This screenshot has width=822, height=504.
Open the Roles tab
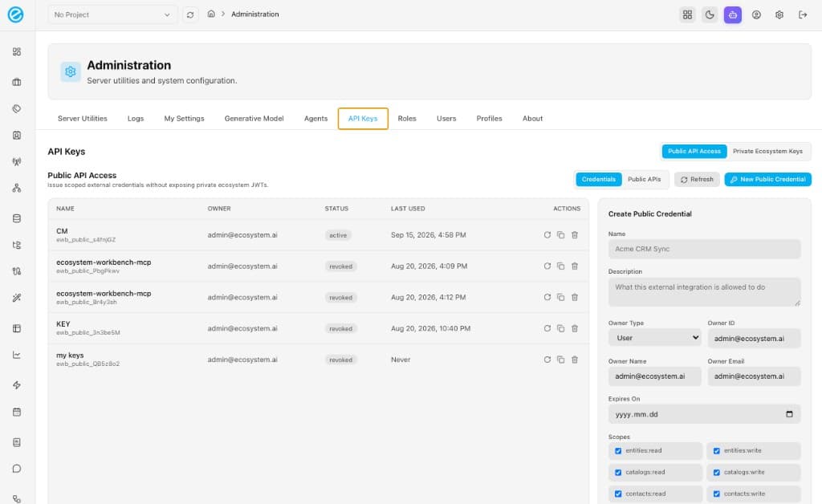407,119
